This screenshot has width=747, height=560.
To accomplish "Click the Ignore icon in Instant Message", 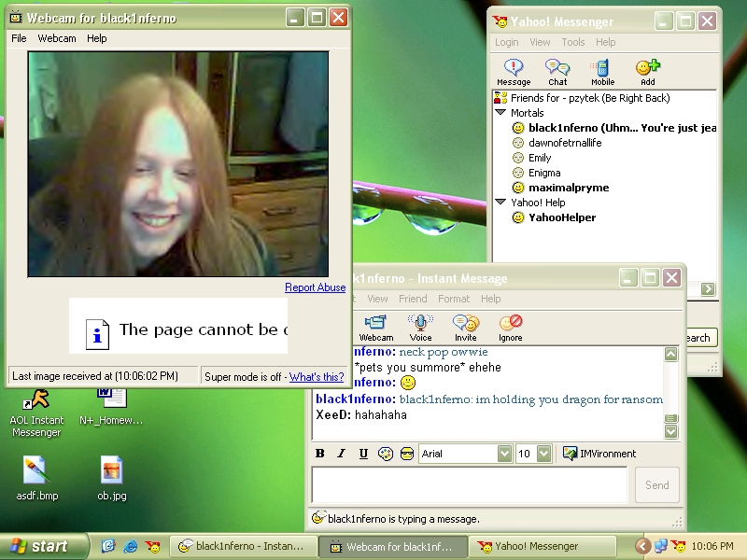I will 510,329.
